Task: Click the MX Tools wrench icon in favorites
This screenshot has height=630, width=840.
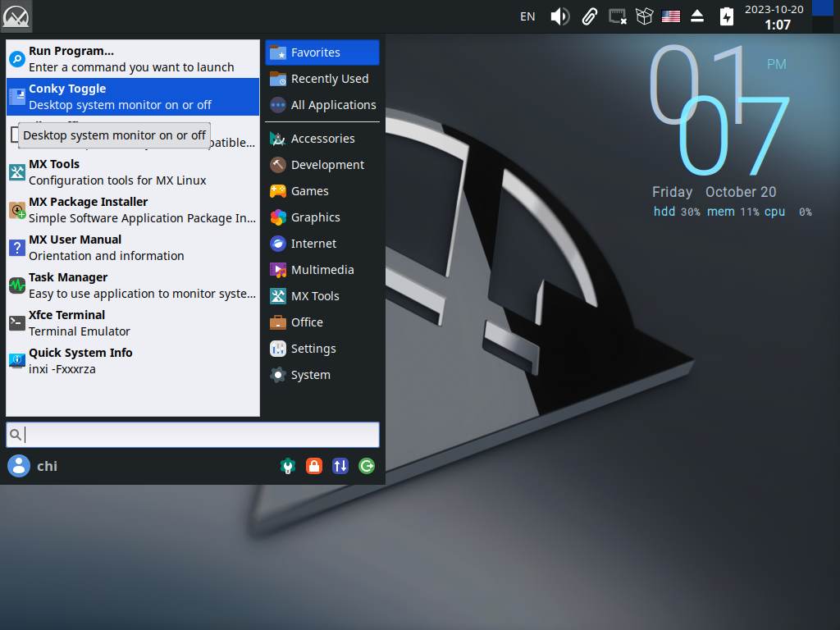Action: click(17, 172)
